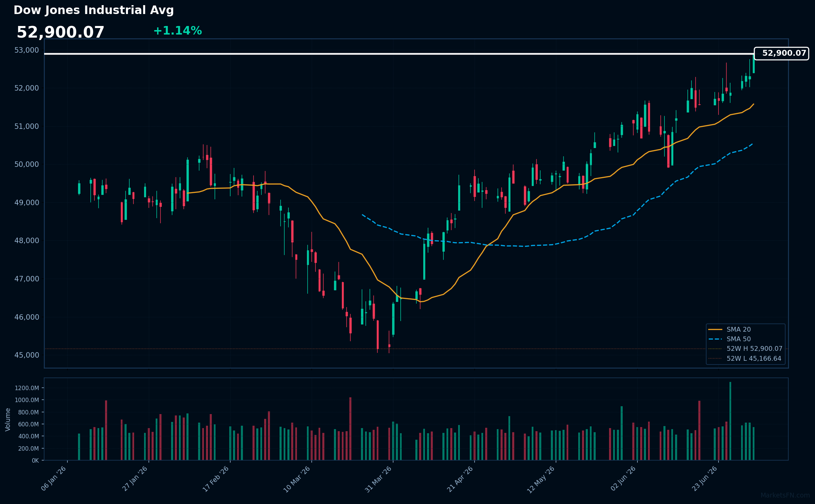Click the 400.0M volume axis label

click(28, 436)
